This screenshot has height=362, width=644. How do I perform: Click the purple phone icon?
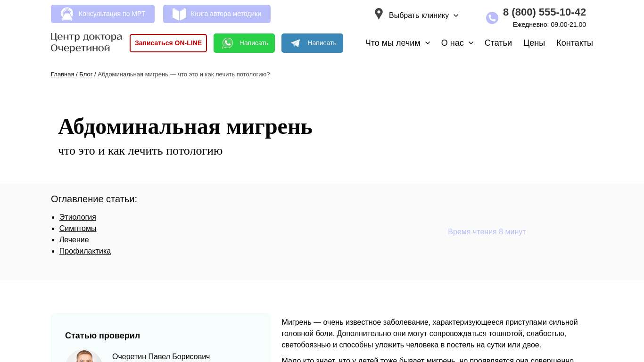tap(492, 18)
